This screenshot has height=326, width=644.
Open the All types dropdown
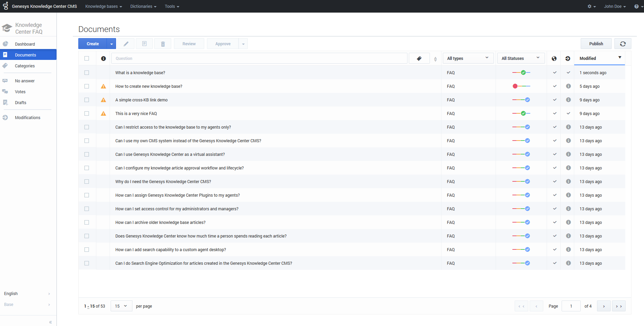[x=468, y=59]
